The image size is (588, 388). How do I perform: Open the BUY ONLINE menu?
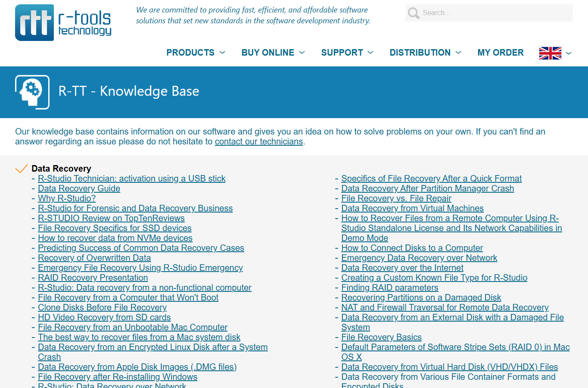(268, 53)
